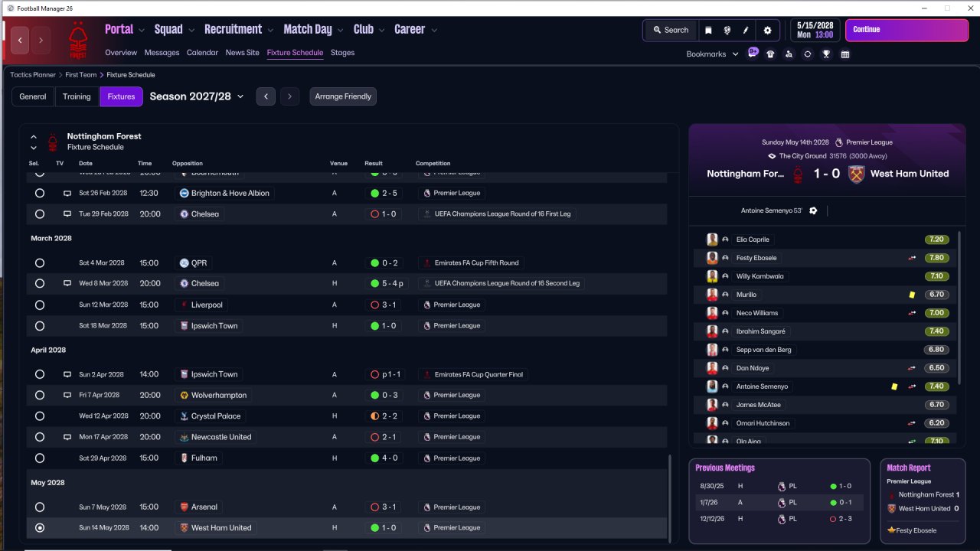Click the yellow card icon beside Murillo

pyautogui.click(x=912, y=295)
